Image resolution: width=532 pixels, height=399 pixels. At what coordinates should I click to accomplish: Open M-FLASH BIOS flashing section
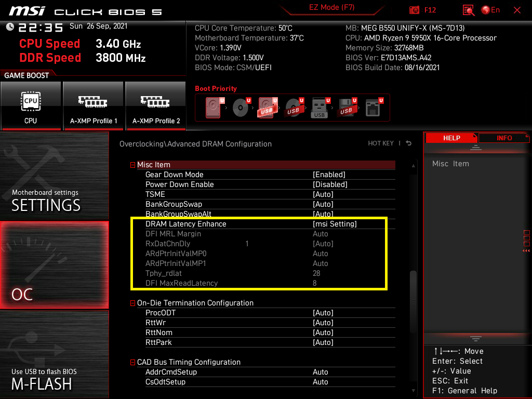[x=54, y=354]
